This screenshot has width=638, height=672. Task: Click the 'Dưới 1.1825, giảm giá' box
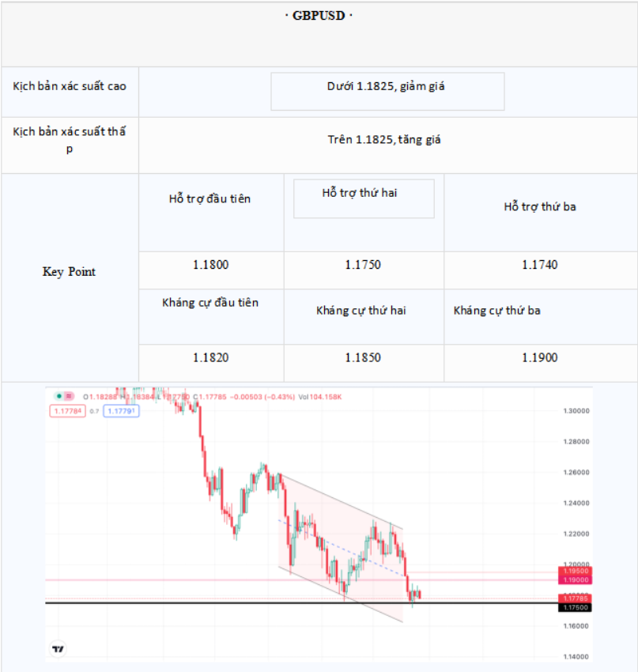[x=387, y=91]
